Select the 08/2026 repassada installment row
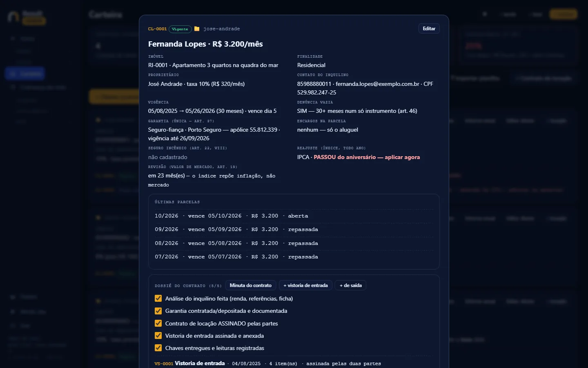 (x=294, y=243)
